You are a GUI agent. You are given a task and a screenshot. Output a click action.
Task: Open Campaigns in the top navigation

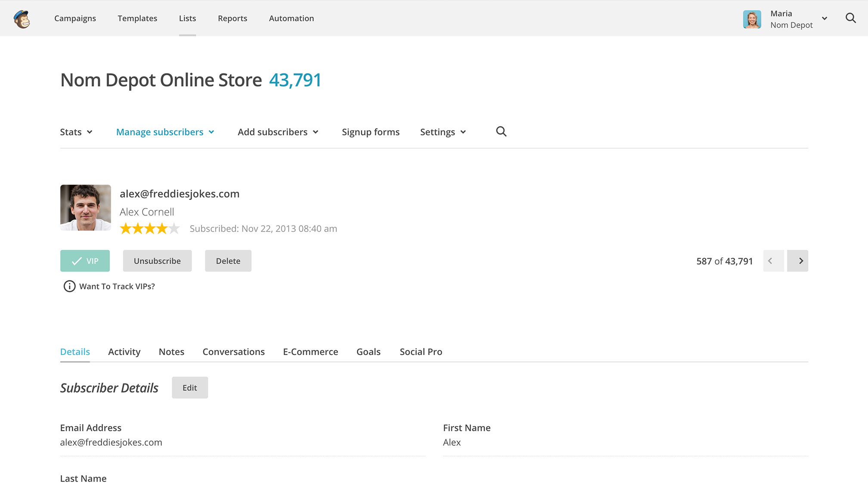[75, 18]
